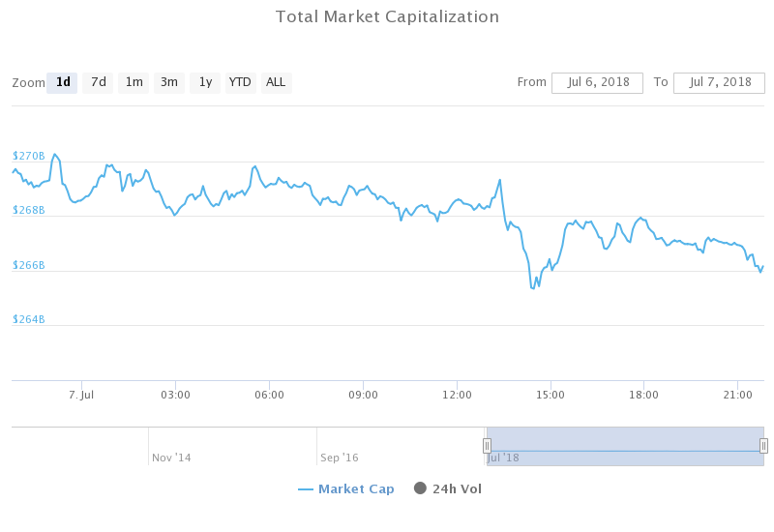Click the To date field
The image size is (774, 532).
coord(719,82)
